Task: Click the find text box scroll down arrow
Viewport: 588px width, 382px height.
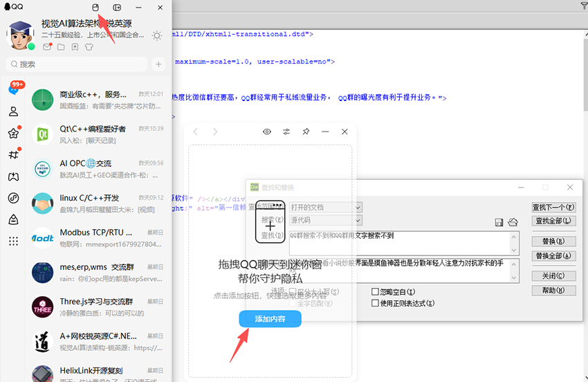Action: tap(514, 250)
